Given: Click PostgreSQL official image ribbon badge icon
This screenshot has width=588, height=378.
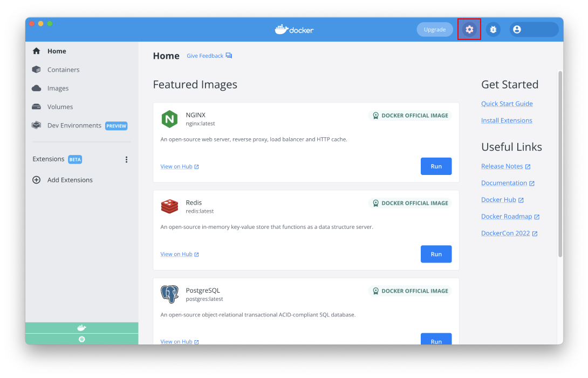Looking at the screenshot, I should tap(375, 291).
